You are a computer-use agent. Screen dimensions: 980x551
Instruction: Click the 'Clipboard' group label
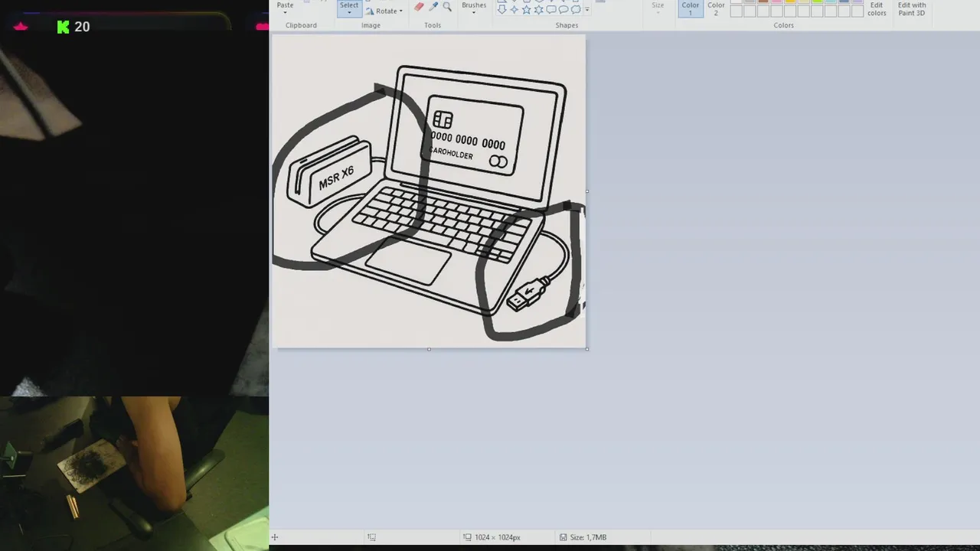[x=301, y=25]
